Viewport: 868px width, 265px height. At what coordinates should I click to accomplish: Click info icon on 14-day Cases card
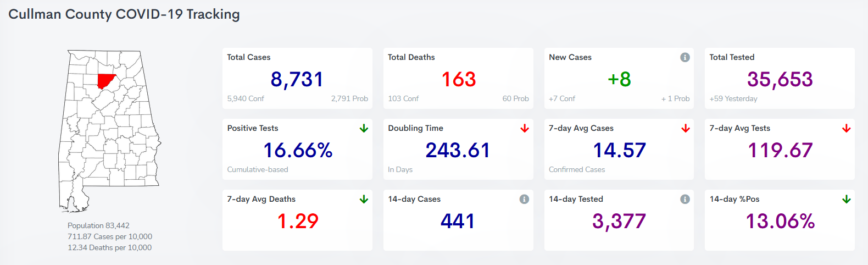[524, 199]
